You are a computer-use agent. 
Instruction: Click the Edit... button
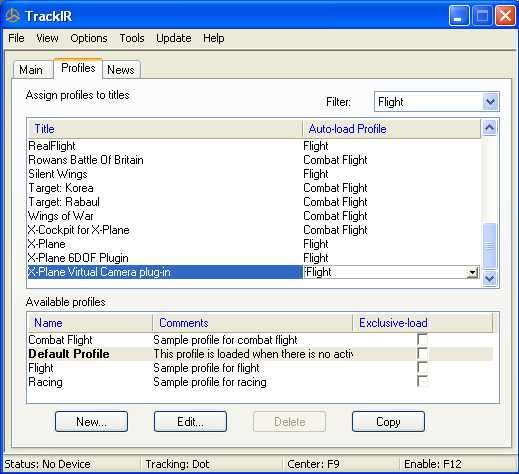point(190,422)
